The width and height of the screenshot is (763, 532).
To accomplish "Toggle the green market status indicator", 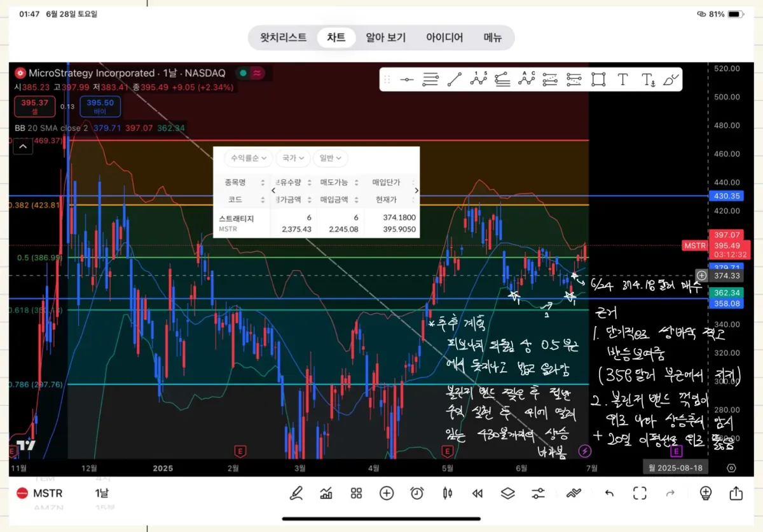I will pos(242,73).
